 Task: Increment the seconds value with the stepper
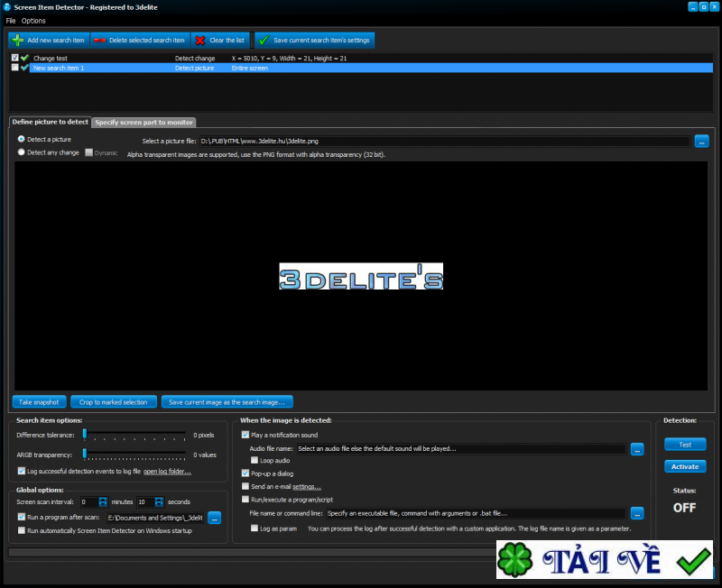(159, 500)
